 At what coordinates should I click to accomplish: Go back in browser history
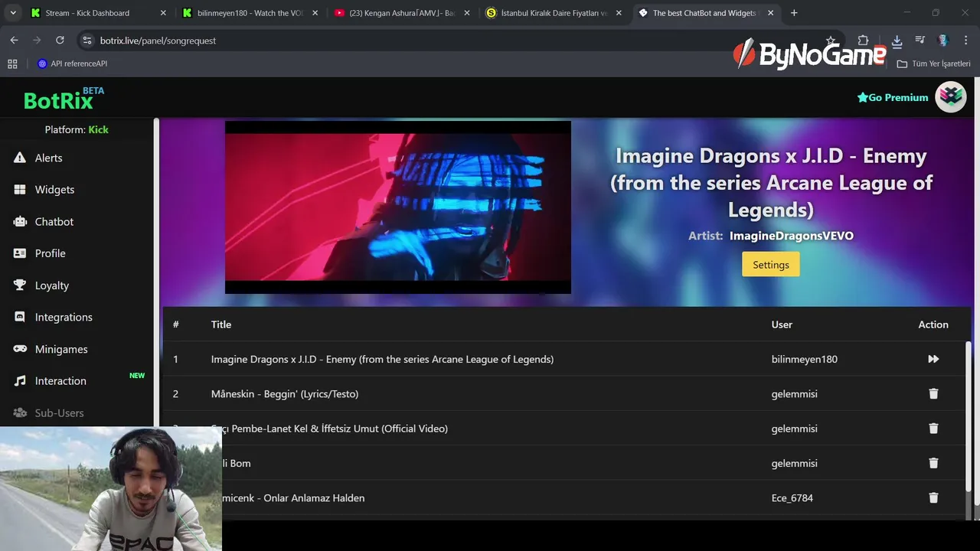coord(14,41)
